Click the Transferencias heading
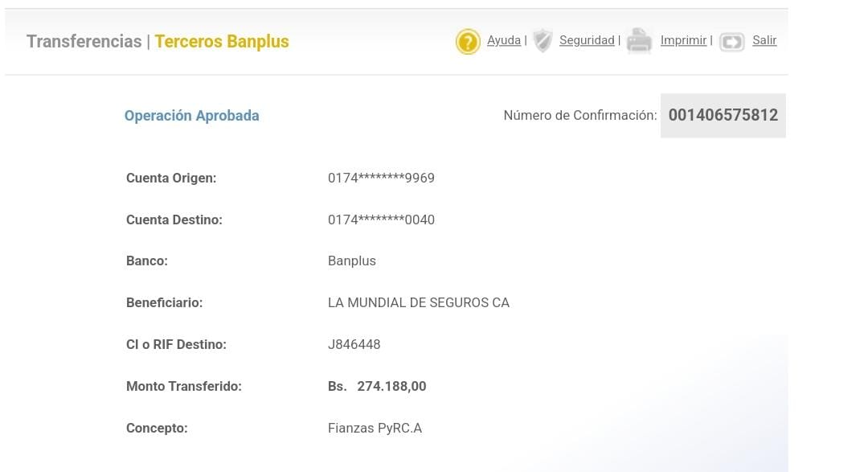Viewport: 868px width, 472px height. coord(84,42)
